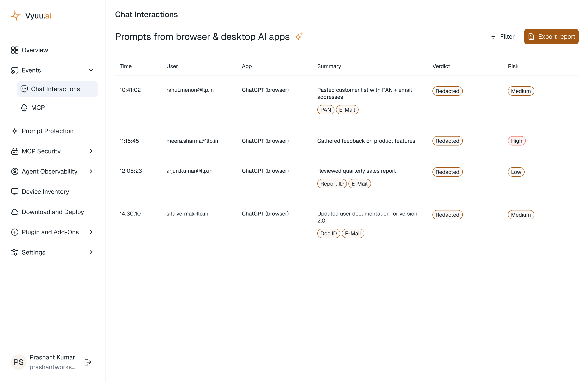Open Chat Interactions in the sidebar
The height and width of the screenshot is (382, 588).
(x=57, y=89)
